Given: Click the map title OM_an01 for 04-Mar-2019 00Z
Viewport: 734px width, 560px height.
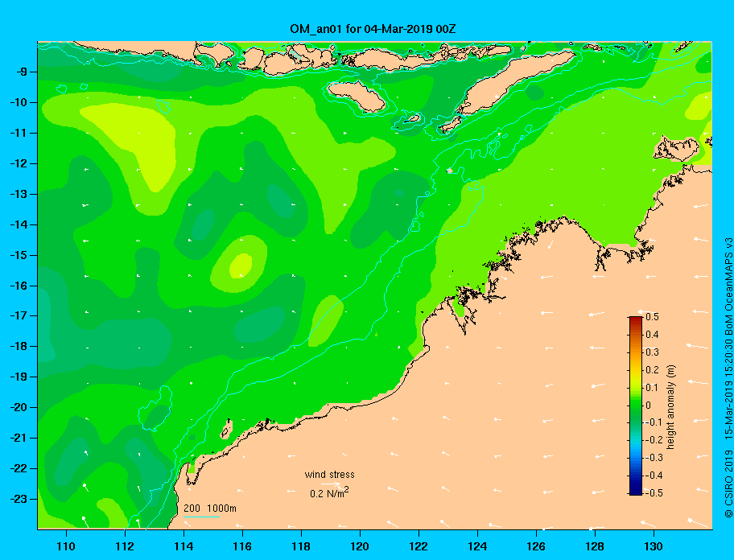Looking at the screenshot, I should [373, 29].
